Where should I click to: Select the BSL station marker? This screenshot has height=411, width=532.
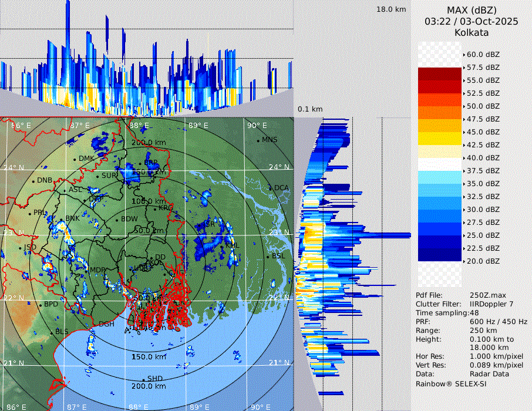click(268, 257)
